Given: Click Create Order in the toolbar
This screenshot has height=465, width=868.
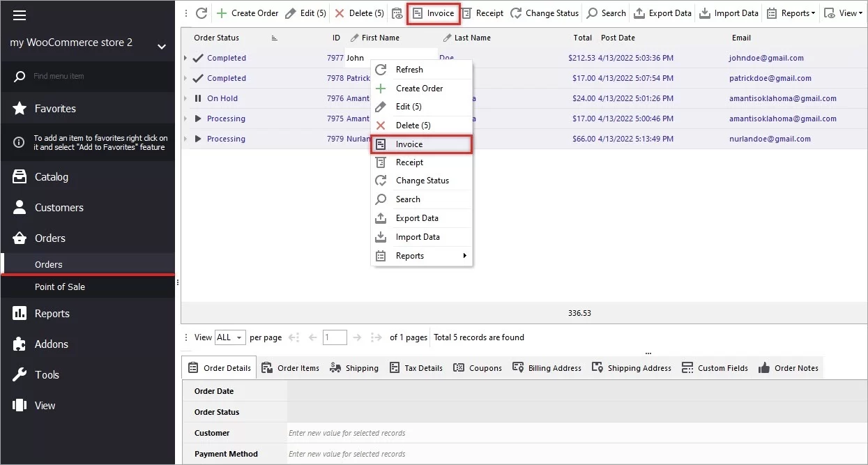Looking at the screenshot, I should [248, 13].
